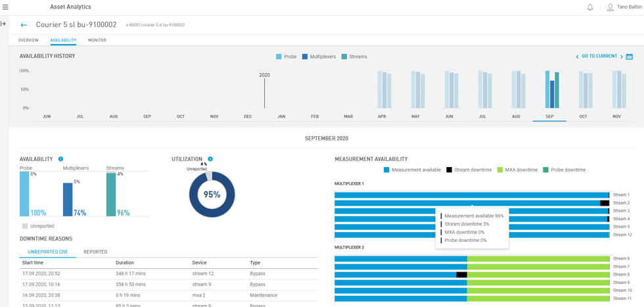Toggle Probe series in history legend
Image resolution: width=644 pixels, height=307 pixels.
pos(287,57)
